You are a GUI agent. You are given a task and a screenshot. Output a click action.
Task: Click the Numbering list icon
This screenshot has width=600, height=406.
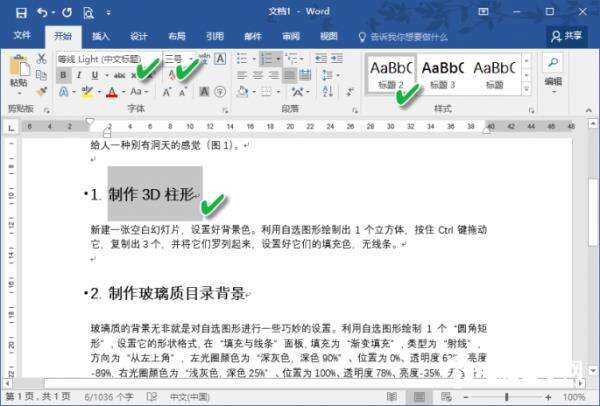(x=267, y=59)
